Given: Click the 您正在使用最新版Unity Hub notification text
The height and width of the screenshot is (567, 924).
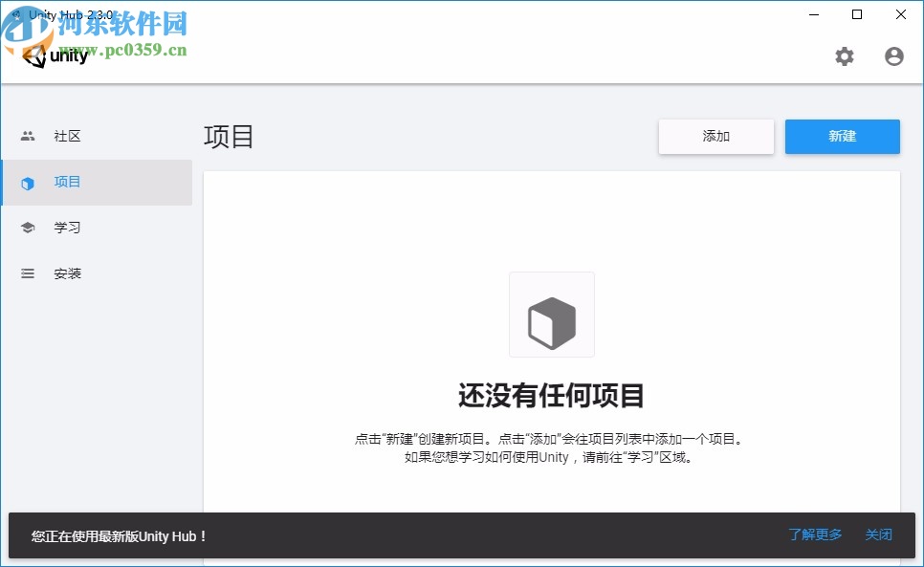Looking at the screenshot, I should coord(119,536).
